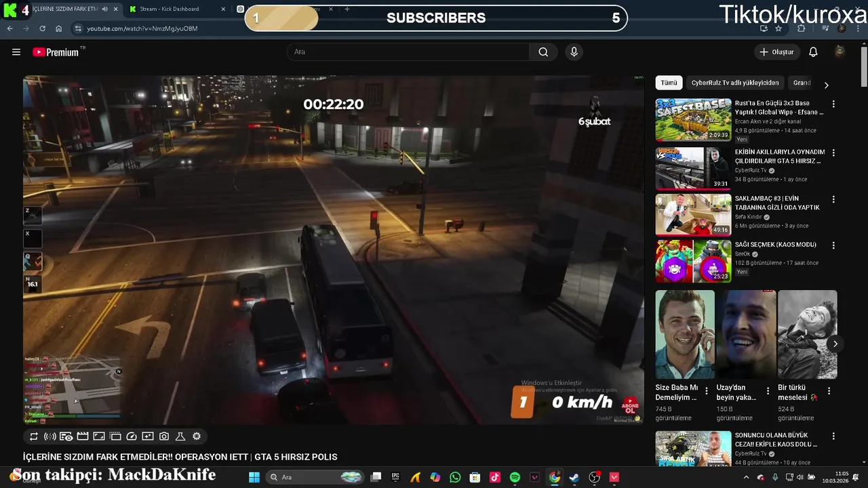Image resolution: width=868 pixels, height=488 pixels.
Task: Open Steam from the taskbar
Action: (x=574, y=477)
